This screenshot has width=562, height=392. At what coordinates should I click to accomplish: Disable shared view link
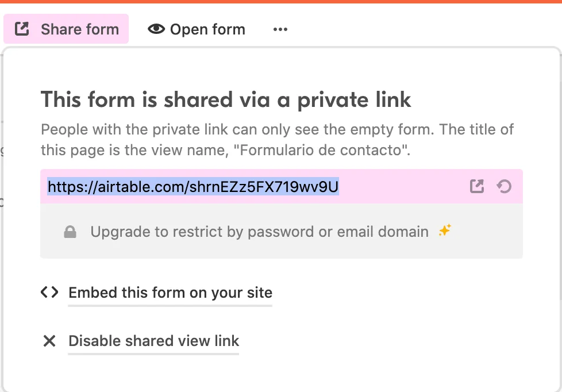point(153,341)
